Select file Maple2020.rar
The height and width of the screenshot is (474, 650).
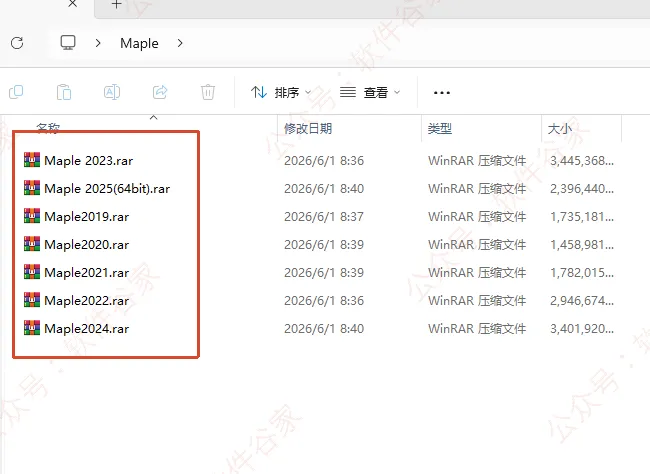(x=87, y=245)
